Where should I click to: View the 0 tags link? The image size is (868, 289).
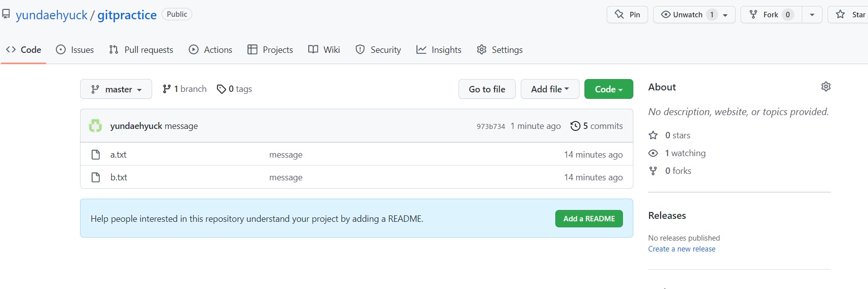[235, 89]
